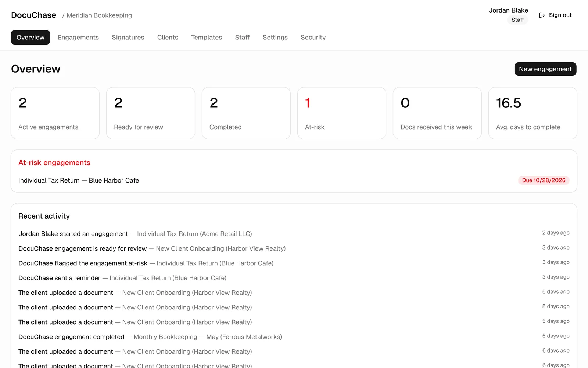The height and width of the screenshot is (368, 588).
Task: Create a New engagement
Action: click(x=545, y=69)
